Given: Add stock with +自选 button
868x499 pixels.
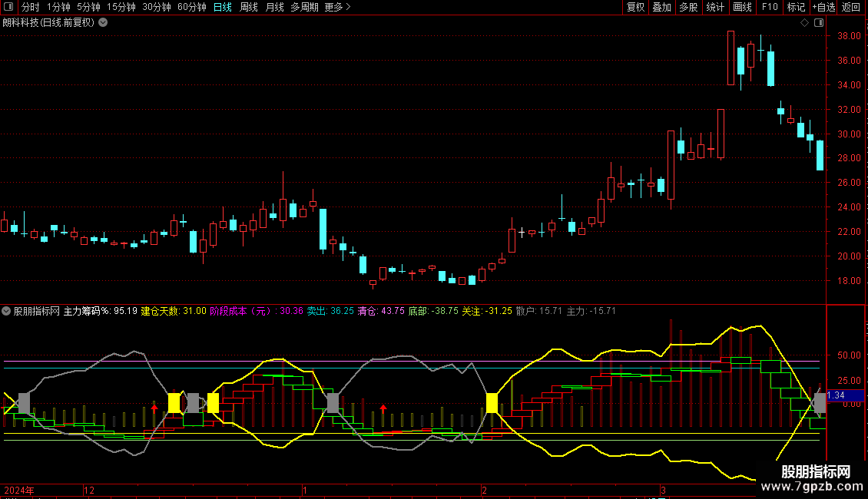Looking at the screenshot, I should [x=823, y=7].
